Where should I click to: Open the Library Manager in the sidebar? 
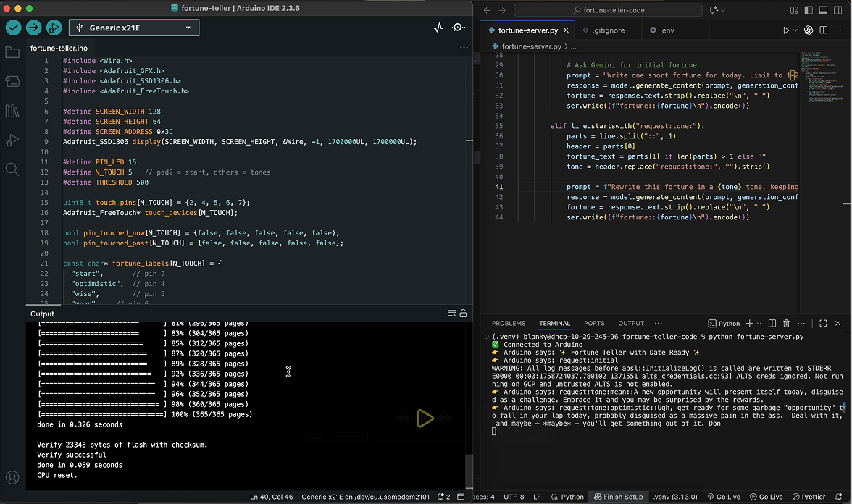point(12,111)
